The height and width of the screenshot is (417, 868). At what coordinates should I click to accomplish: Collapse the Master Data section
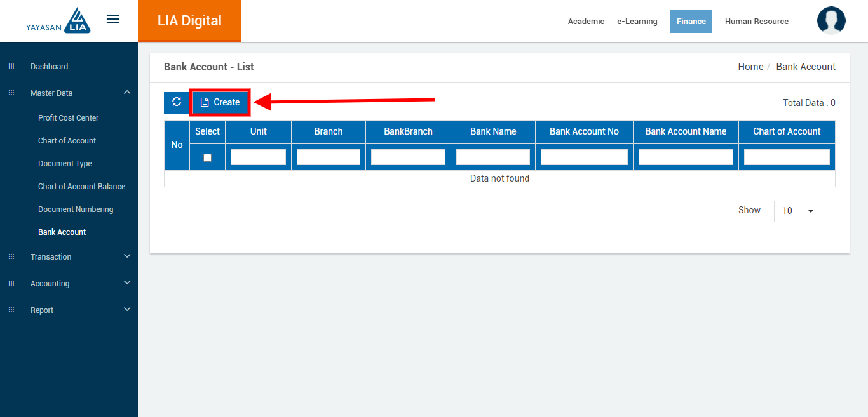[127, 93]
